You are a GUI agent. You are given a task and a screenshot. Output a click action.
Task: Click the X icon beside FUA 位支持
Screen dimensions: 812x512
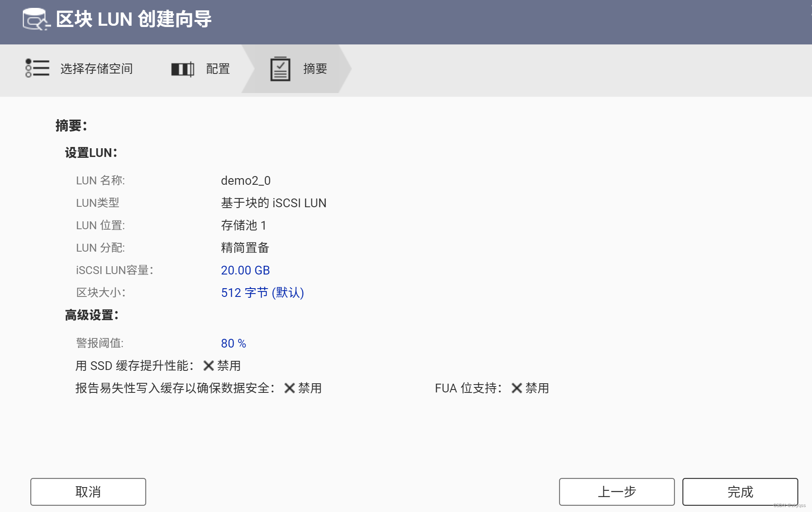517,388
